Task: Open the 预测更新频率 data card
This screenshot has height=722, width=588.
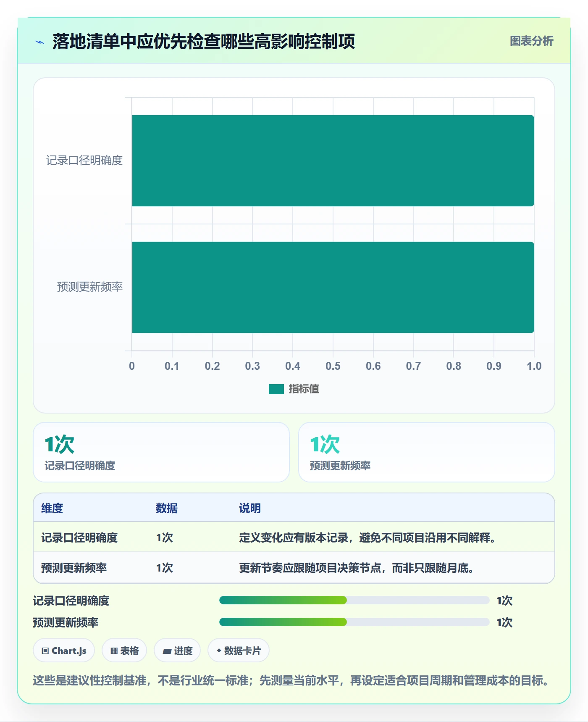Action: pyautogui.click(x=427, y=452)
